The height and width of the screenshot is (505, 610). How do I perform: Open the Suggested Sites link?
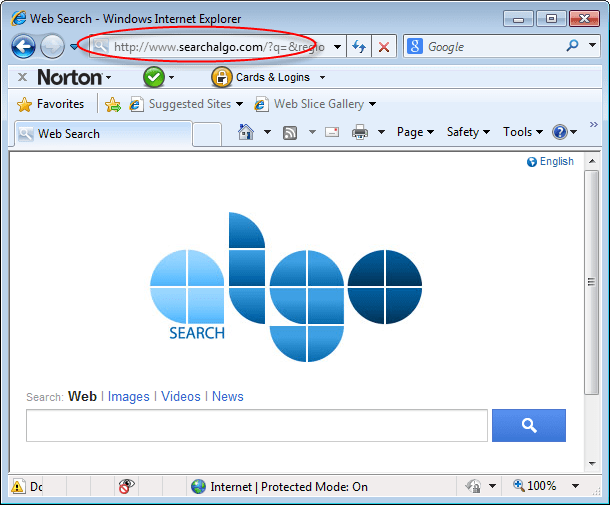click(x=181, y=104)
